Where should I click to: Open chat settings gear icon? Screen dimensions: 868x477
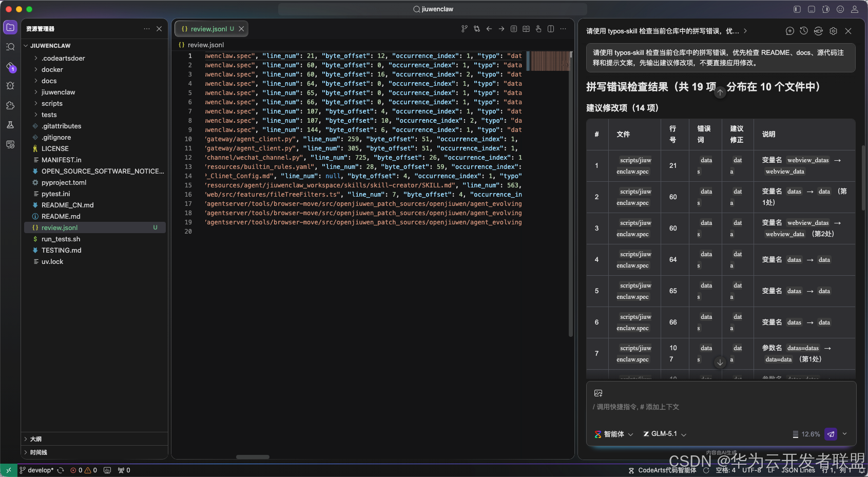coord(834,31)
